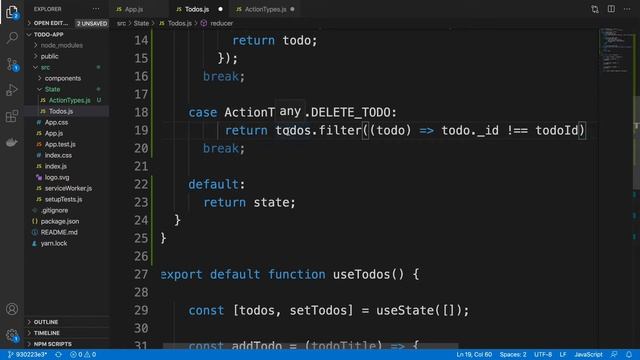Change language mode JavaScript
Image resolution: width=640 pixels, height=360 pixels.
coord(588,355)
